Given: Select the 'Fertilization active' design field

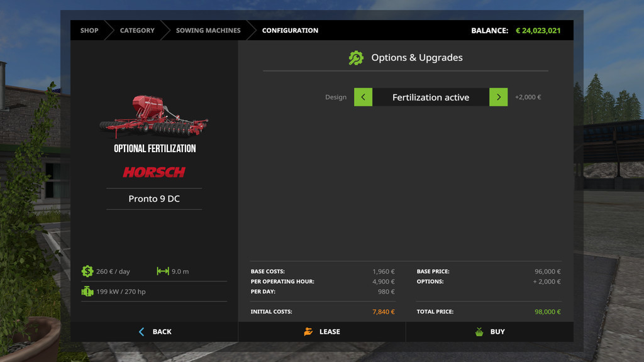Looking at the screenshot, I should coord(431,97).
